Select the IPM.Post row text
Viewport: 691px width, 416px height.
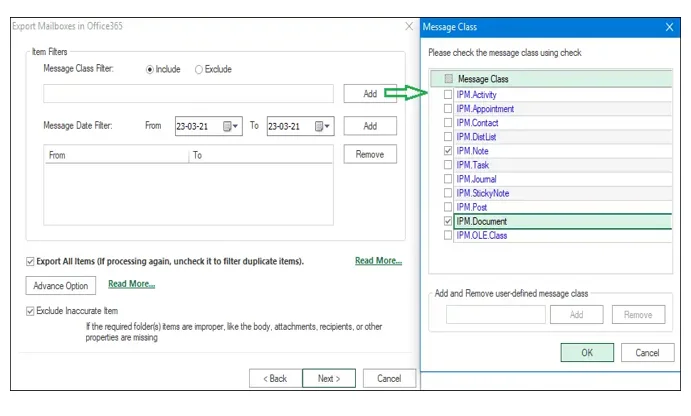pos(472,208)
